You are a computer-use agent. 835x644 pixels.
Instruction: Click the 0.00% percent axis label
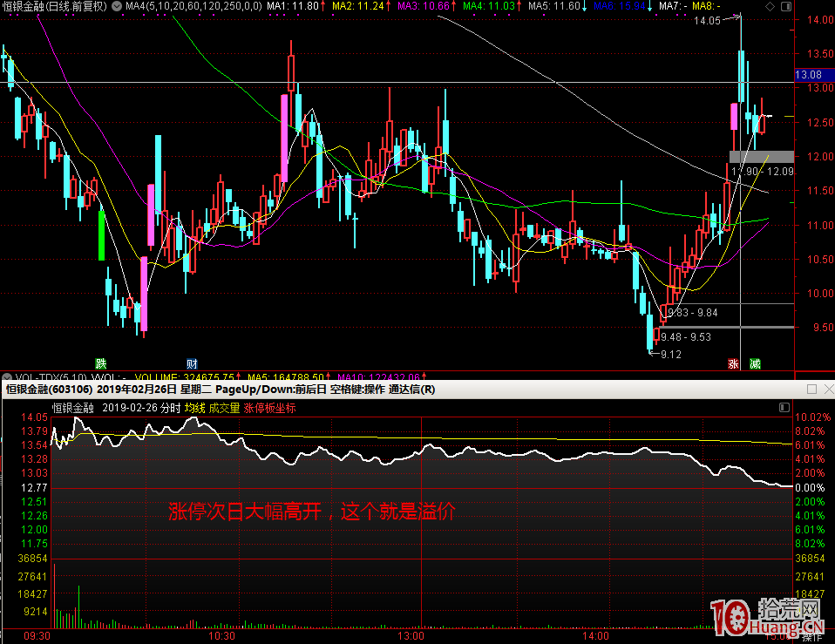coord(810,487)
